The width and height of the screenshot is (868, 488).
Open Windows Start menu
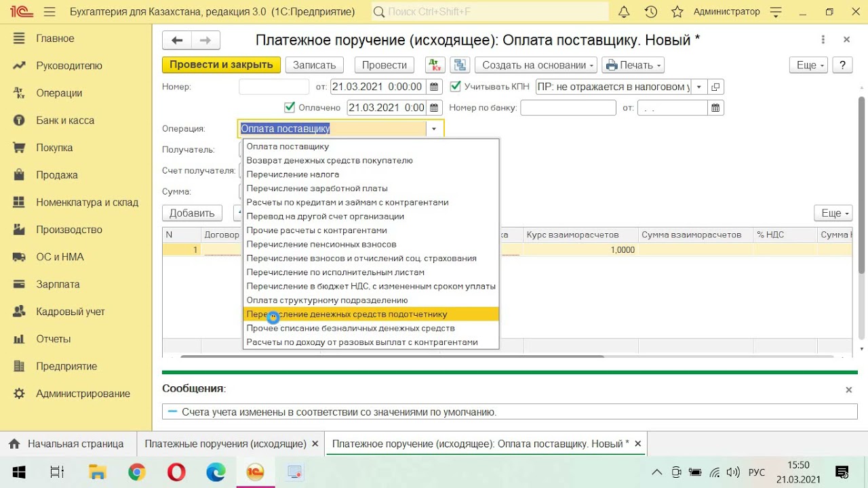pyautogui.click(x=18, y=472)
